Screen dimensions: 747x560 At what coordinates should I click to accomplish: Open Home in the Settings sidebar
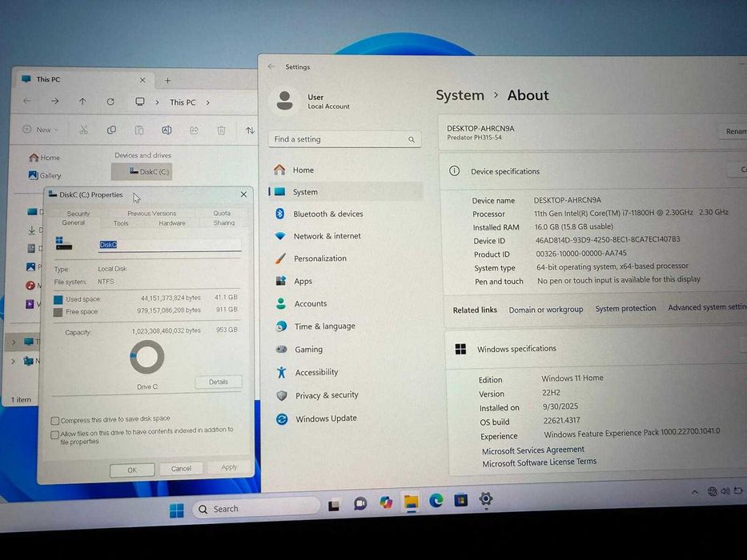coord(345,170)
